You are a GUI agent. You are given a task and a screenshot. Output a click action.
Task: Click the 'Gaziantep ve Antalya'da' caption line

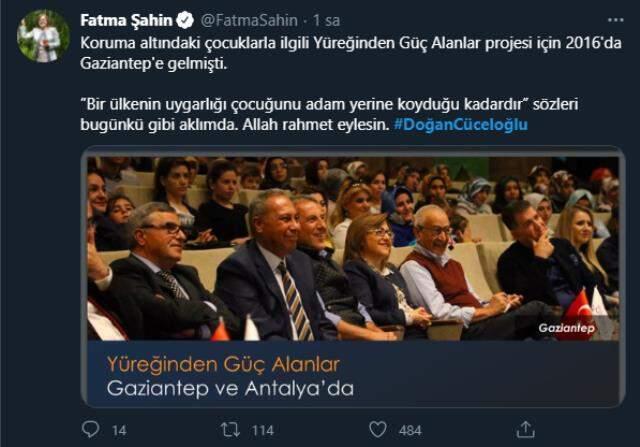tap(230, 388)
